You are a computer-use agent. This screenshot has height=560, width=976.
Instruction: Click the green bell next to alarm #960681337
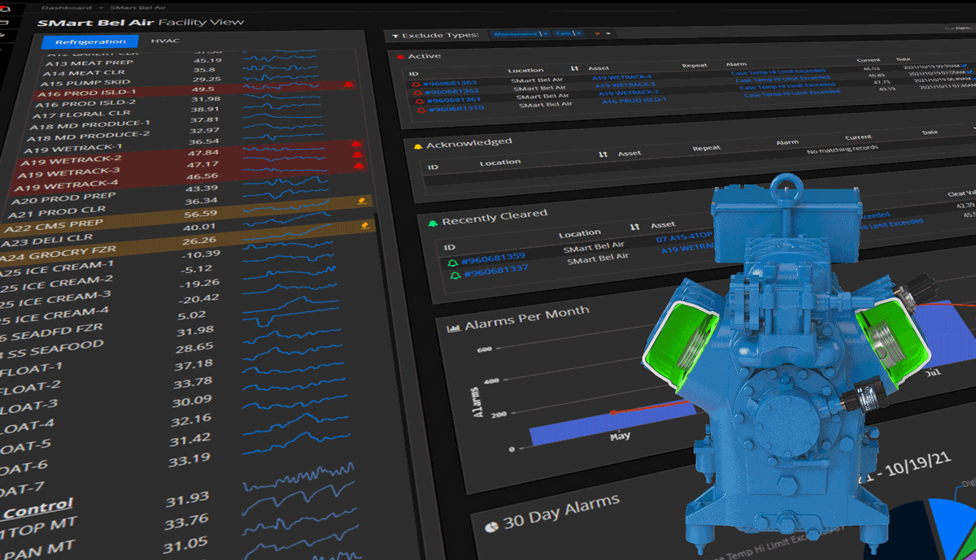pos(455,274)
